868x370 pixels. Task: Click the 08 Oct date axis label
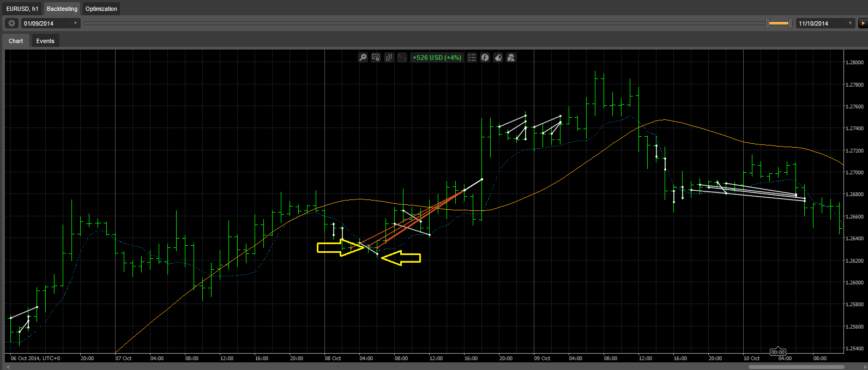[333, 359]
